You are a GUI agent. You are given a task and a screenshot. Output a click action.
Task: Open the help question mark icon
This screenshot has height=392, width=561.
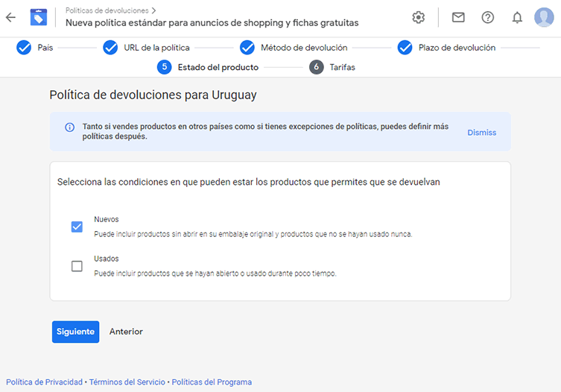click(488, 17)
